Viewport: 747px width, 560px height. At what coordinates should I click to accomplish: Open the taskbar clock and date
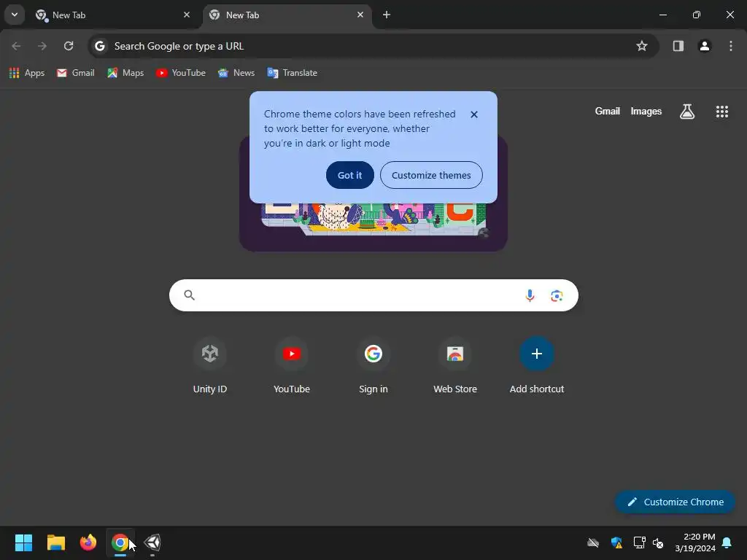[x=695, y=542]
